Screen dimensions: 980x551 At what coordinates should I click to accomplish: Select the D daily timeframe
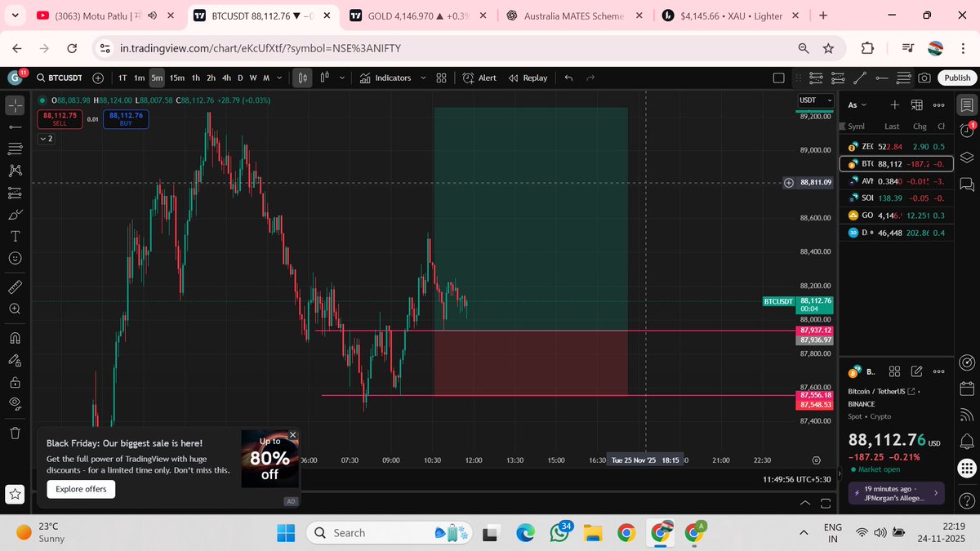coord(240,78)
